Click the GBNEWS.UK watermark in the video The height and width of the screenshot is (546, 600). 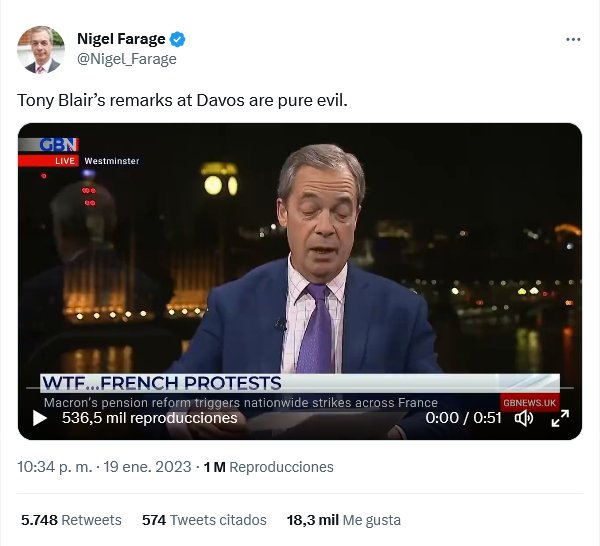pos(530,402)
